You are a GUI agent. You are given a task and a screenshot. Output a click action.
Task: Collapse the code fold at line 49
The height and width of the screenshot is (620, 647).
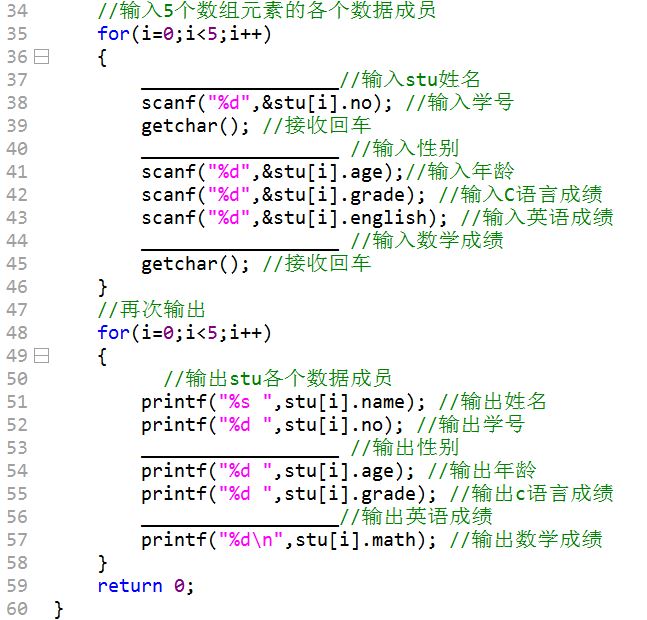(41, 356)
